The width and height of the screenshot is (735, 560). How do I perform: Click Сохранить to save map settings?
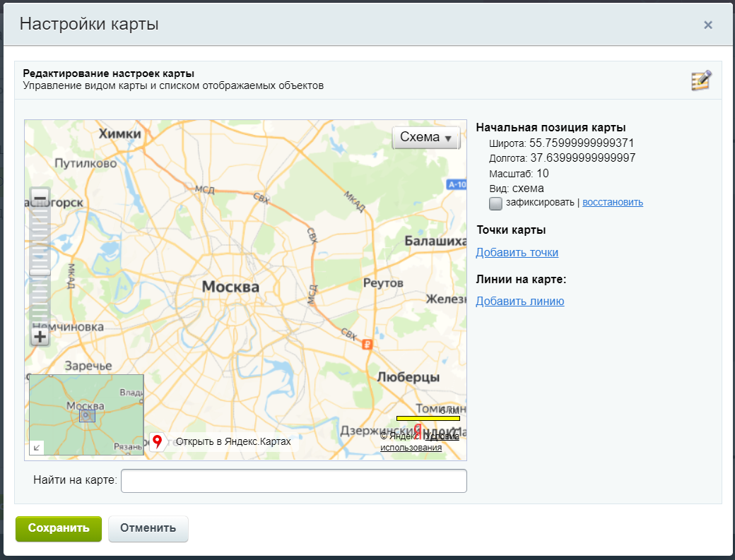coord(58,528)
